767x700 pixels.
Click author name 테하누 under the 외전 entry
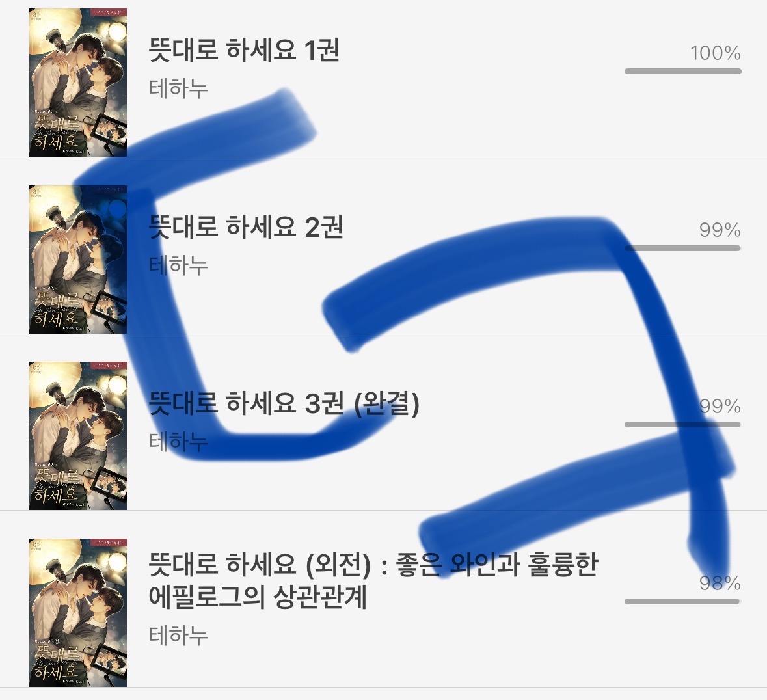coord(178,635)
